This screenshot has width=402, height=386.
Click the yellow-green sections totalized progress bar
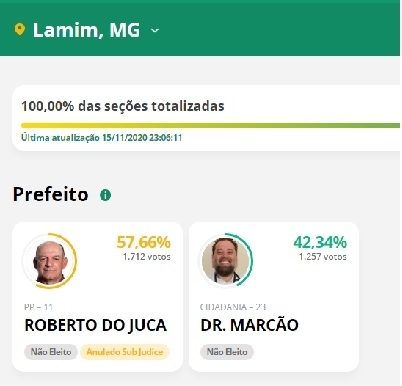(210, 125)
